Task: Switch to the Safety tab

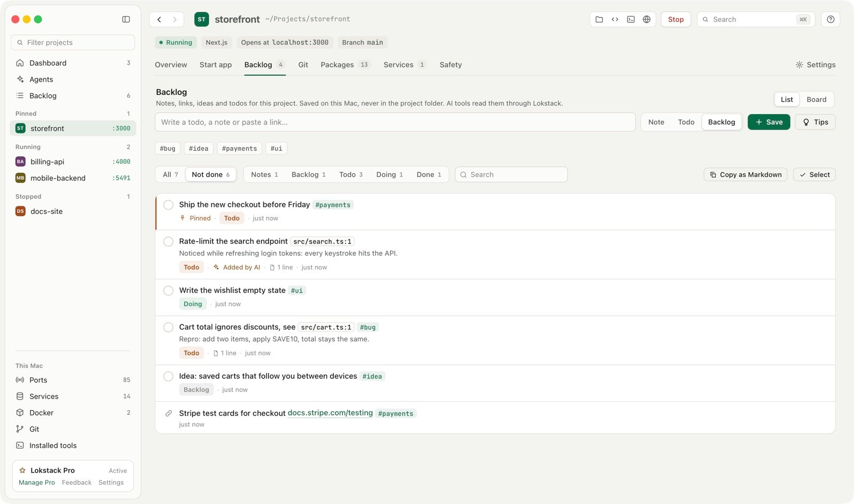Action: pos(450,65)
